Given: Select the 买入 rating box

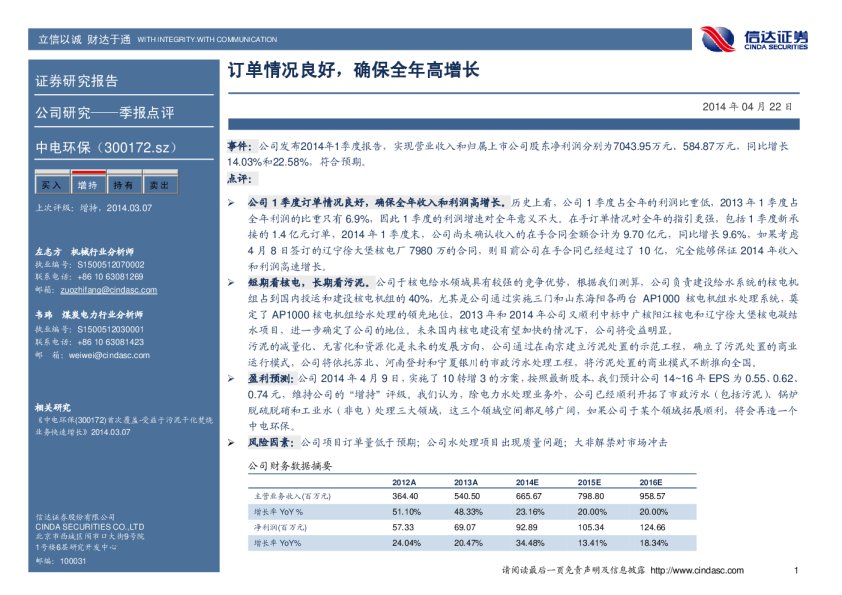Looking at the screenshot, I should [x=51, y=185].
